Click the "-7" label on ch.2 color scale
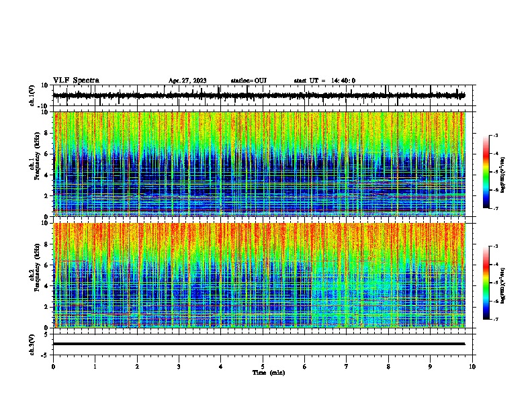 pos(495,319)
